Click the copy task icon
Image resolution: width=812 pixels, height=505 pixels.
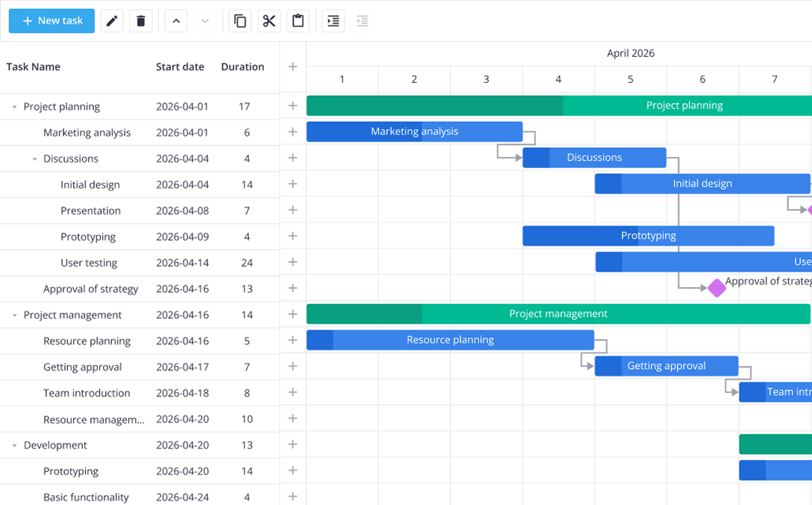[240, 21]
